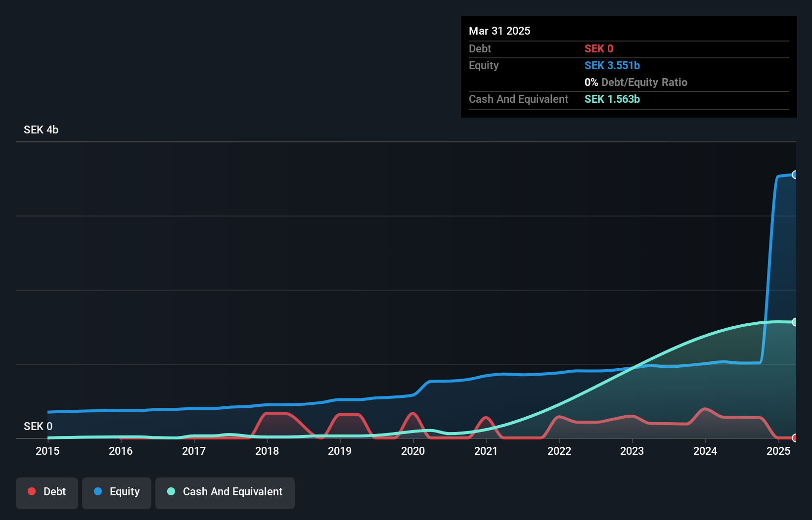Click the 2022 x-axis label
The width and height of the screenshot is (812, 520).
tap(559, 451)
